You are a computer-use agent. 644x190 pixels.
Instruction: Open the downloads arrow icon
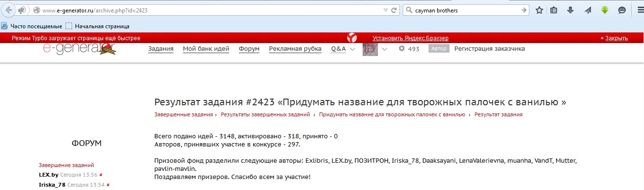pos(570,10)
